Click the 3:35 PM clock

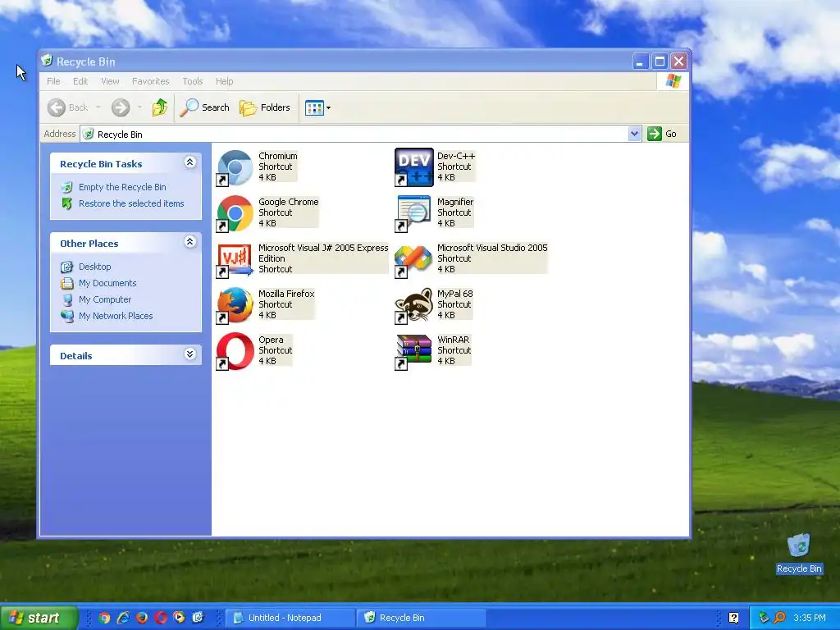pos(810,618)
